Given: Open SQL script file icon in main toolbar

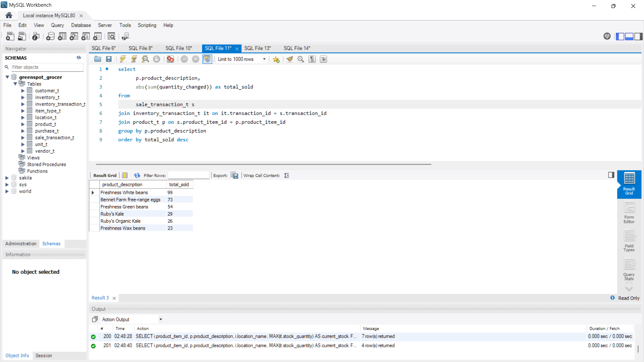Looking at the screenshot, I should click(22, 36).
